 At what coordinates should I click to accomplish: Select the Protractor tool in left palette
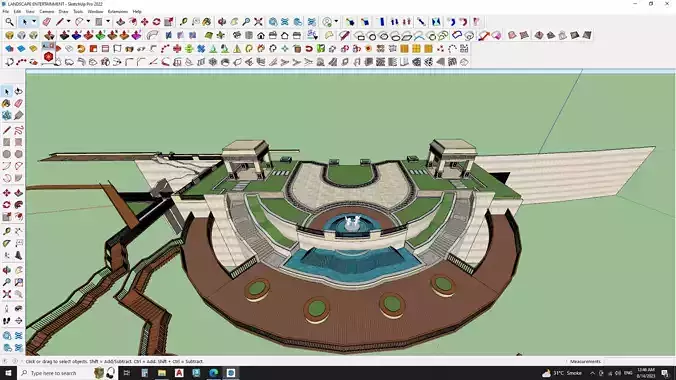pyautogui.click(x=6, y=244)
